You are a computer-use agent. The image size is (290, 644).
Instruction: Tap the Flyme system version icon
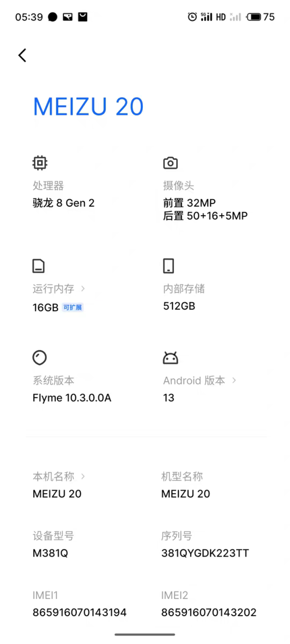point(40,358)
